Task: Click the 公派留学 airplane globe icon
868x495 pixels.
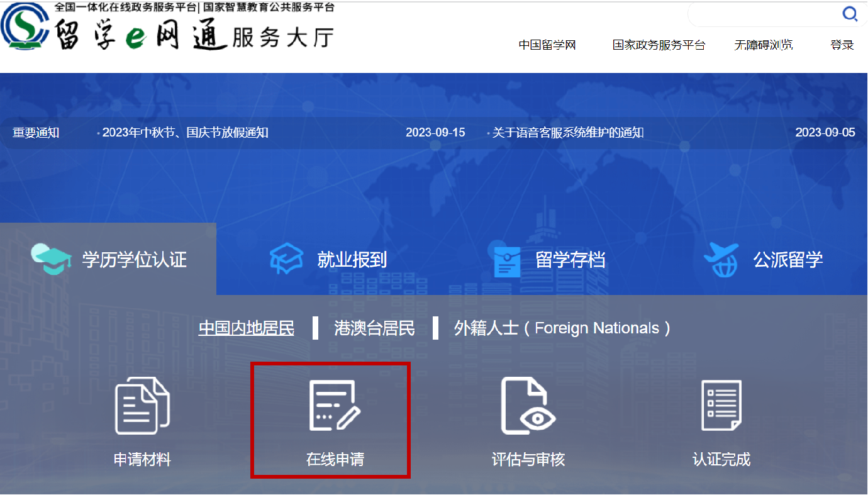Action: pos(721,259)
